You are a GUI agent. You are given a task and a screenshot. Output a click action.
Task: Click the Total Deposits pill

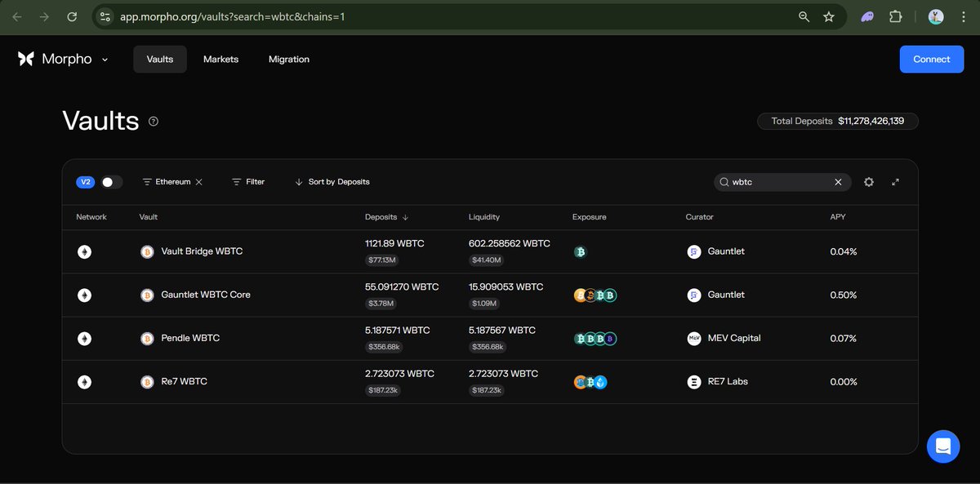pyautogui.click(x=838, y=121)
